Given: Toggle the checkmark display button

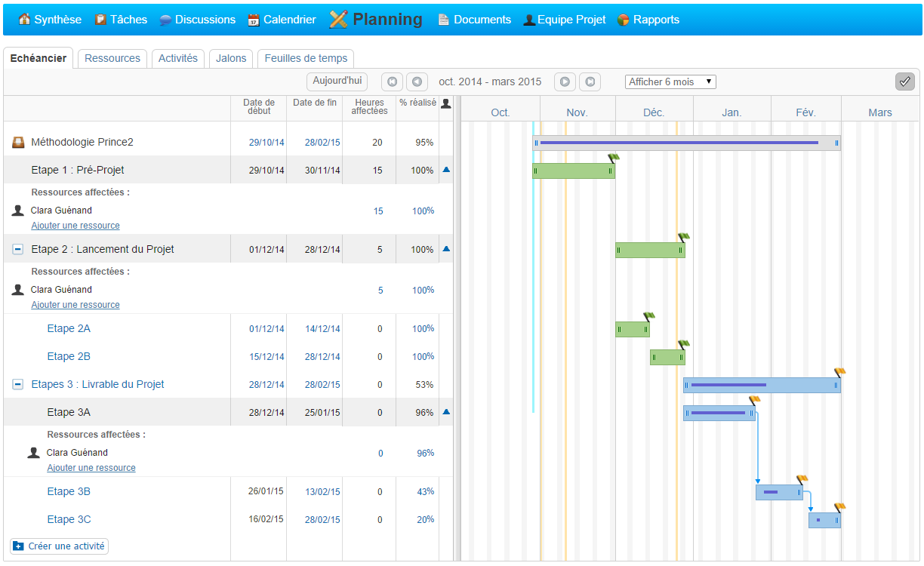Looking at the screenshot, I should pyautogui.click(x=904, y=82).
